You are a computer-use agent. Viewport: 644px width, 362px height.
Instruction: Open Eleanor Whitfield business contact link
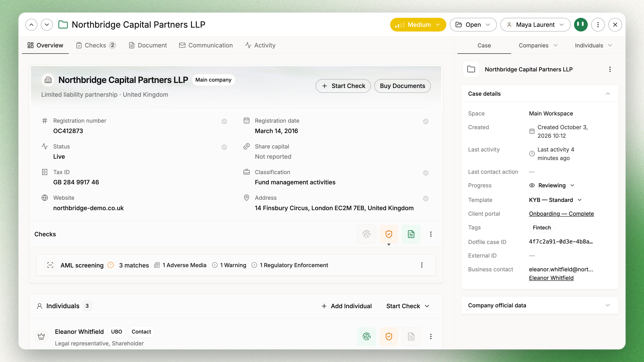pos(551,278)
